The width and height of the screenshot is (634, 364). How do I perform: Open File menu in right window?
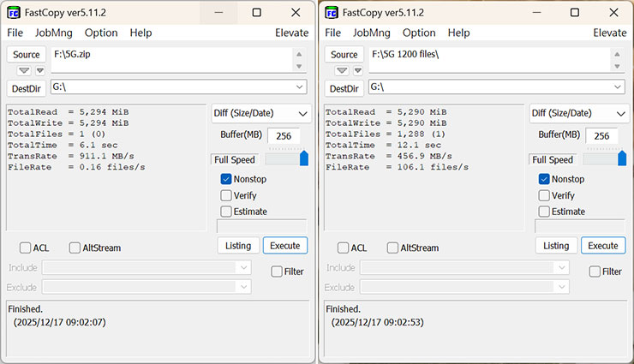pyautogui.click(x=332, y=33)
